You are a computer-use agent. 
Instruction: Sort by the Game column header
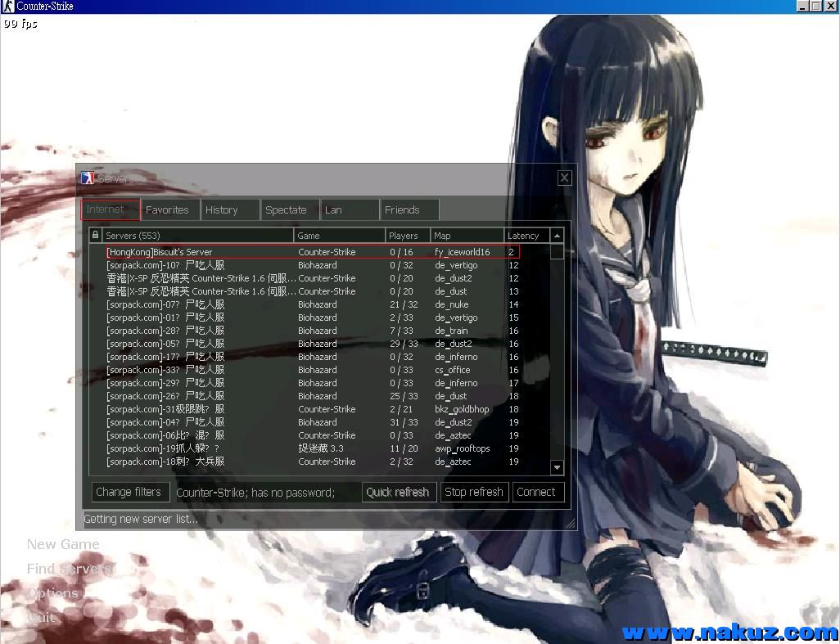[339, 235]
